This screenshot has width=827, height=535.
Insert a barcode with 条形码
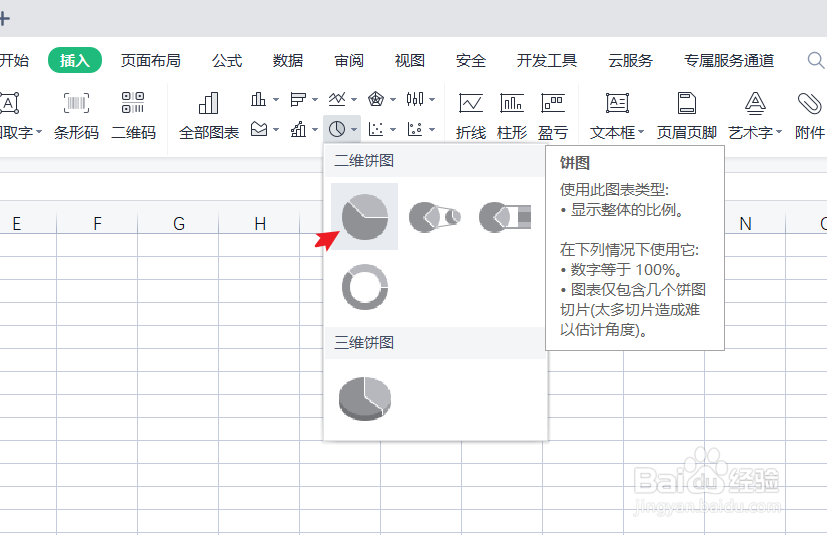76,116
